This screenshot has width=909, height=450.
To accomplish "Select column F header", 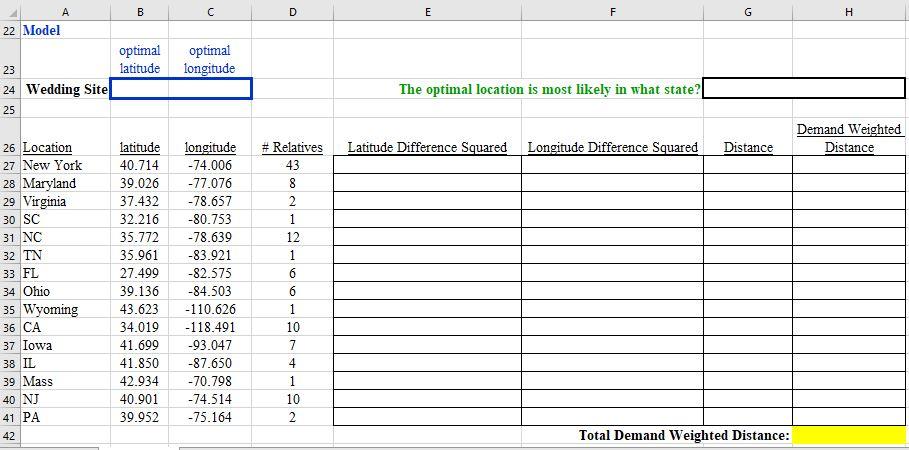I will point(612,12).
